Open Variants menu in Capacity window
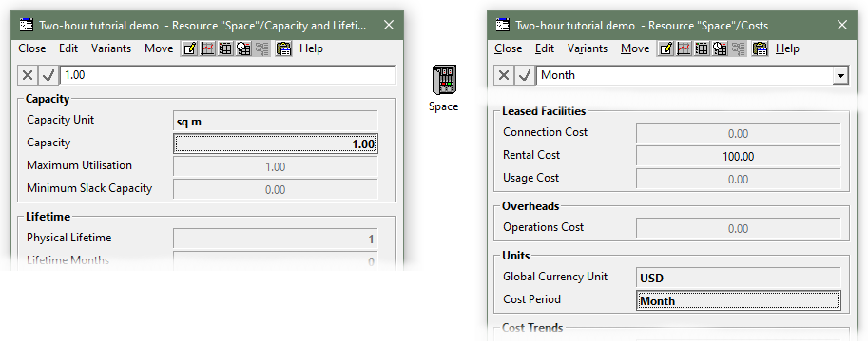The width and height of the screenshot is (868, 346). coord(111,48)
